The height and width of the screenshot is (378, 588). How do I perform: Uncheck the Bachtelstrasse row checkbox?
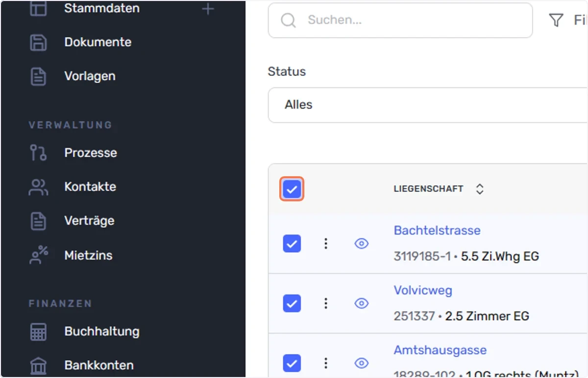[x=292, y=243]
